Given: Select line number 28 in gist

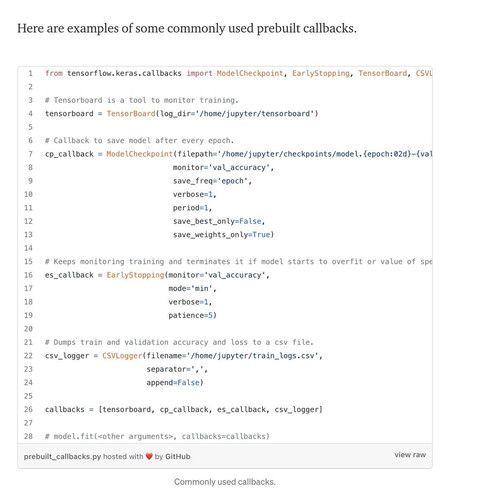Looking at the screenshot, I should click(x=28, y=436).
